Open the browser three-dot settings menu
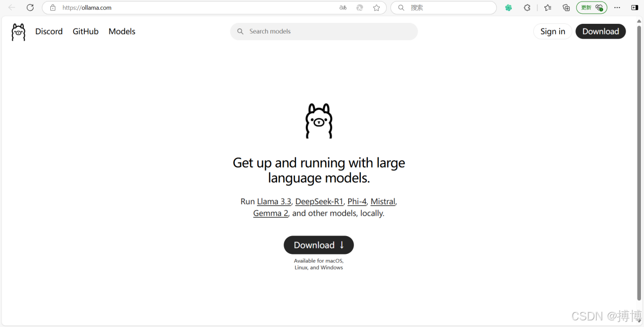This screenshot has width=644, height=327. coord(617,8)
